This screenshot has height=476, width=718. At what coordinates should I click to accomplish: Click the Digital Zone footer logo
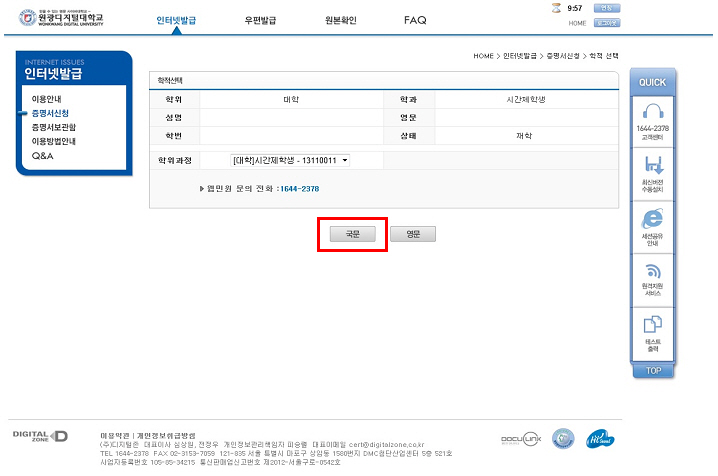[x=40, y=436]
